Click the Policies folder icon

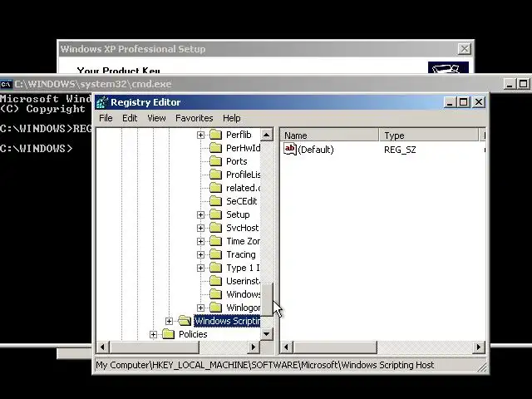[168, 334]
